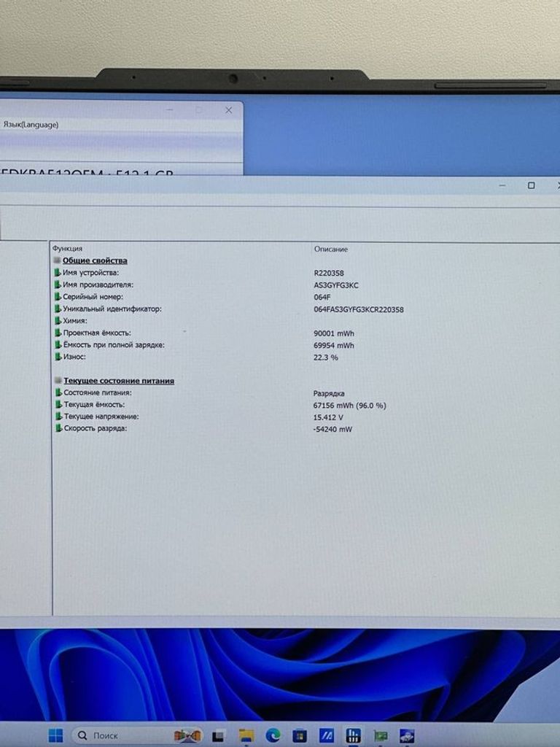Launch File Explorer from the taskbar
Screen dimensions: 560x747
tap(246, 735)
